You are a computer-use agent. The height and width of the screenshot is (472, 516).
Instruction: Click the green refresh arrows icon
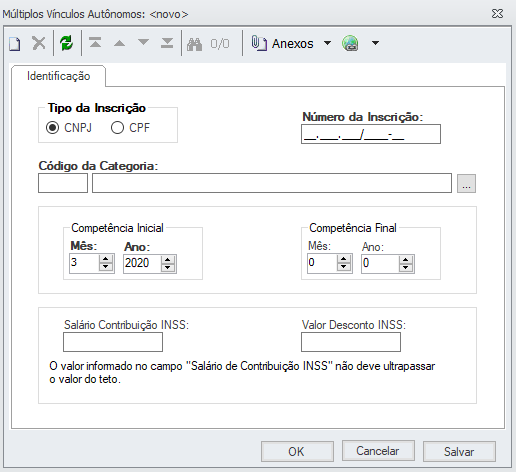click(x=67, y=43)
